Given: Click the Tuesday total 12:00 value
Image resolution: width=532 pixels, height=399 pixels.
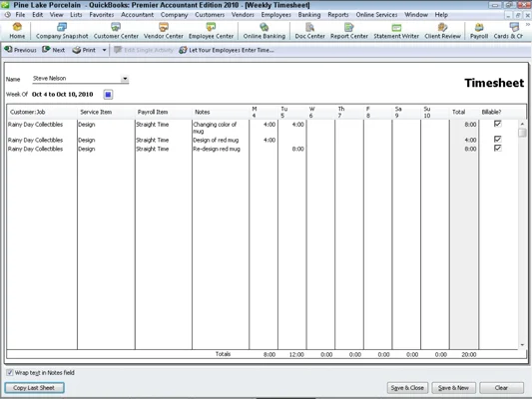Looking at the screenshot, I should (x=296, y=354).
